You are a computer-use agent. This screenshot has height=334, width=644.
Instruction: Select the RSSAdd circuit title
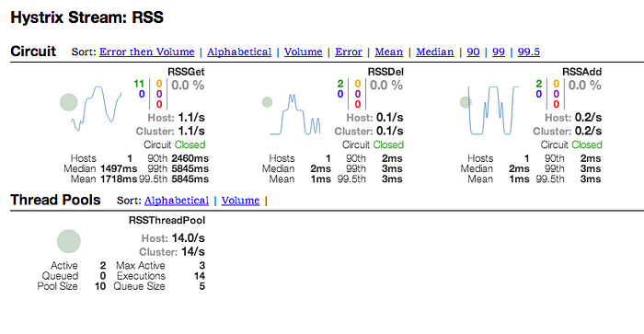582,72
